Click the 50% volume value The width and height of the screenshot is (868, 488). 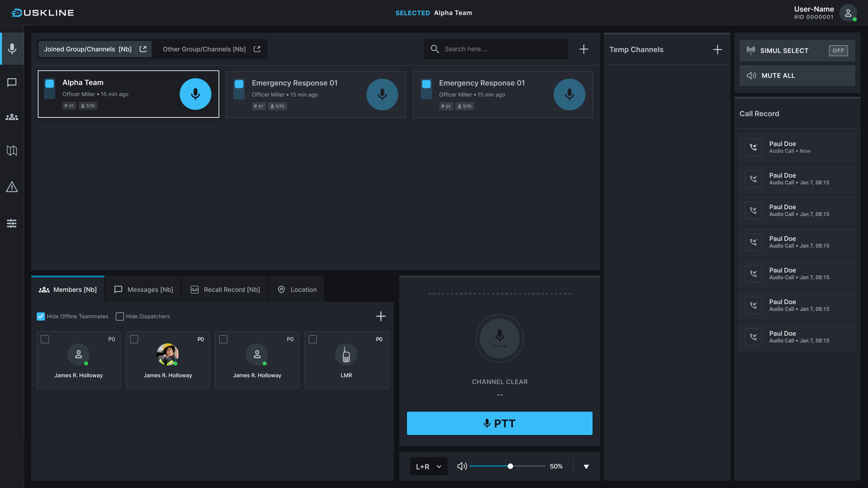click(x=556, y=466)
